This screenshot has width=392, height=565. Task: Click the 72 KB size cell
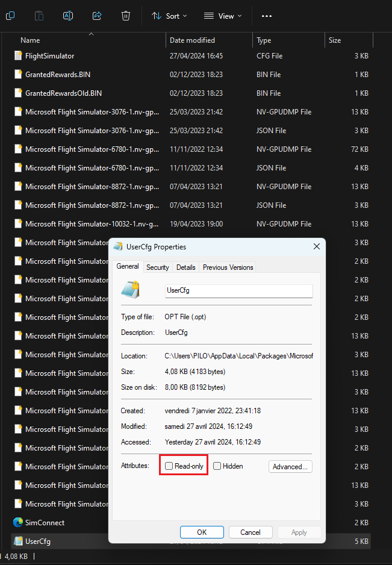click(359, 149)
